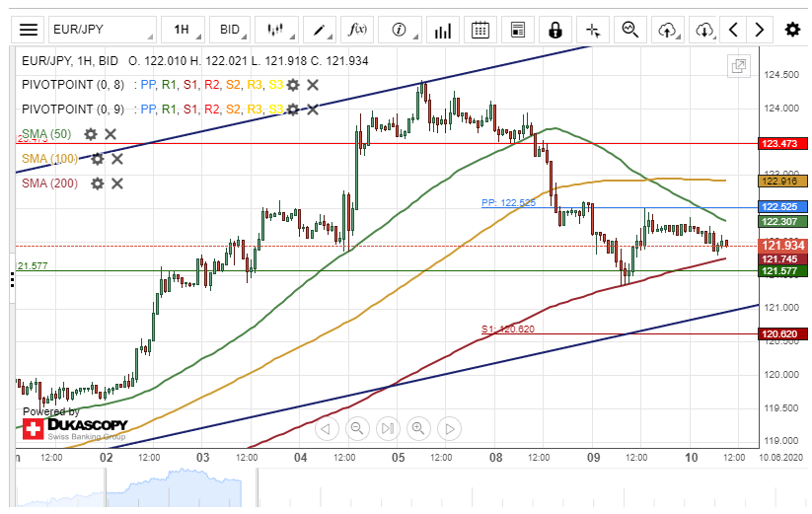Toggle the chart lock icon
The height and width of the screenshot is (514, 812).
[x=555, y=30]
